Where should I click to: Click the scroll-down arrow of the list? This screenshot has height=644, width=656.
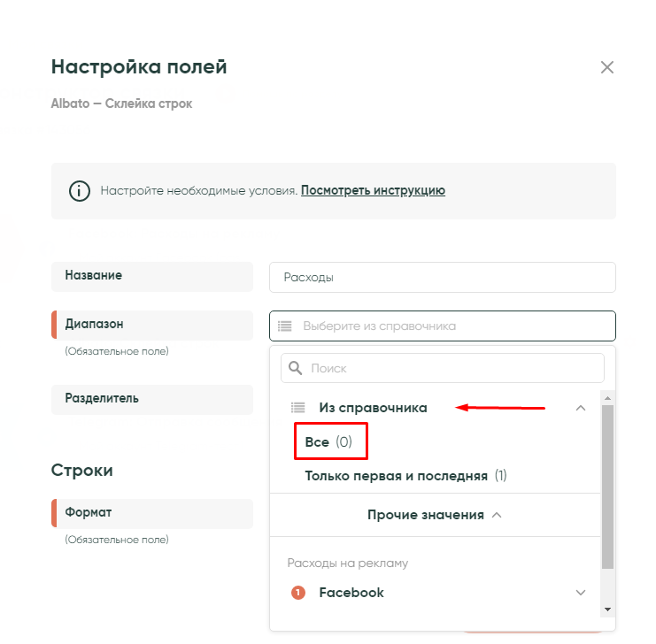(607, 609)
